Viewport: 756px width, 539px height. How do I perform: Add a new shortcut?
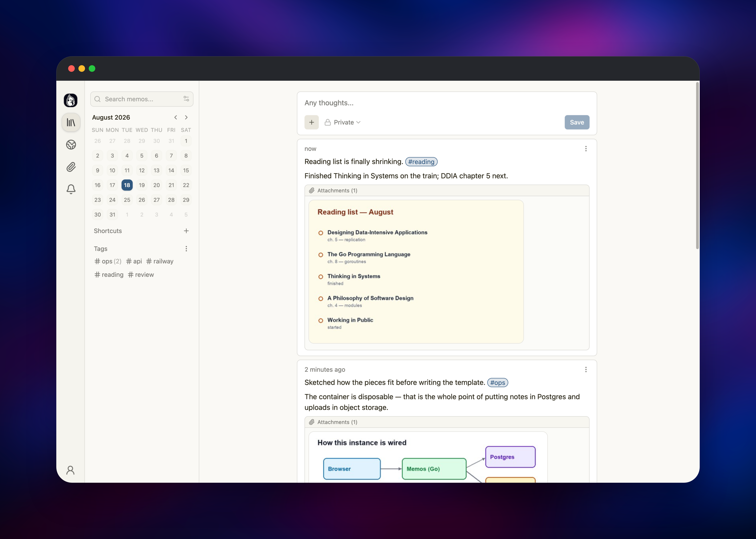pos(186,231)
